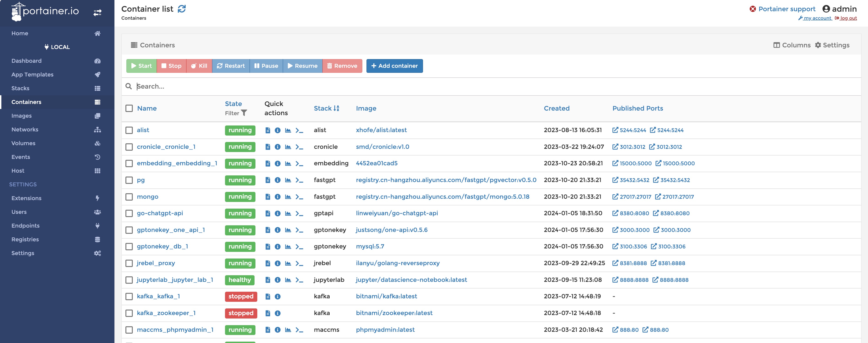Click the Volumes cubes icon in sidebar

pos(97,143)
